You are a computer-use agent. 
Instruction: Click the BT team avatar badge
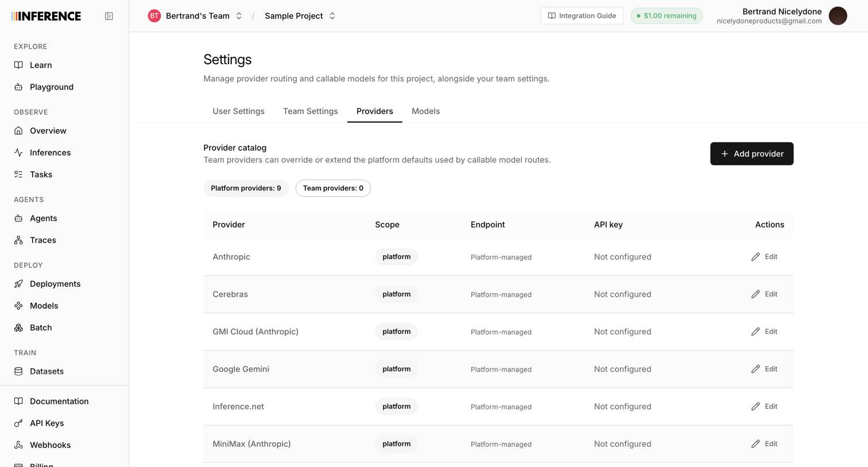[154, 16]
